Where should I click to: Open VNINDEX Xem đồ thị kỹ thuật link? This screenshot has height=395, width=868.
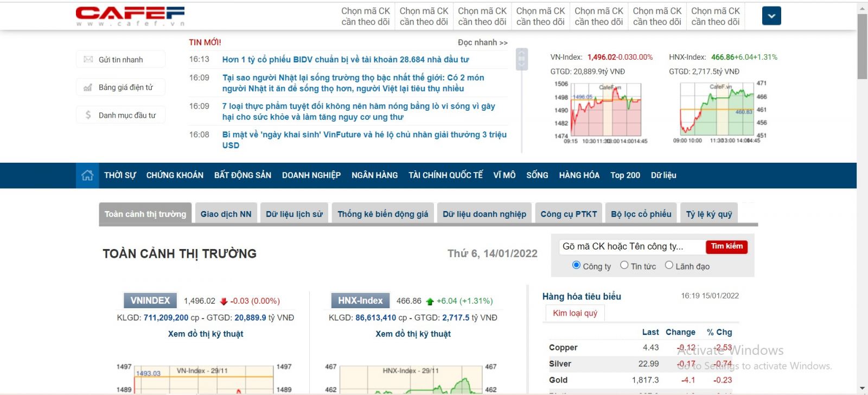[x=206, y=334]
